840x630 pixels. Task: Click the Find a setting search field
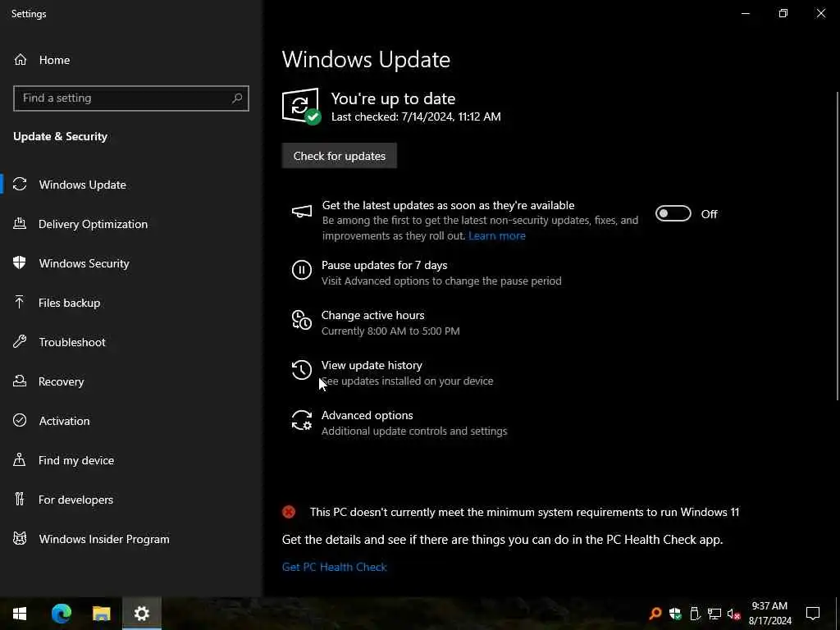(131, 98)
